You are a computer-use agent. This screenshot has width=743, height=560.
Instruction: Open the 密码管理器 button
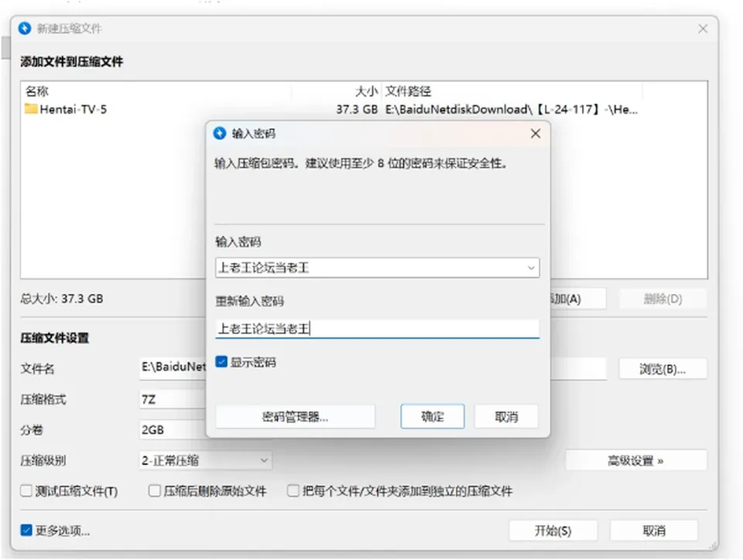click(295, 417)
